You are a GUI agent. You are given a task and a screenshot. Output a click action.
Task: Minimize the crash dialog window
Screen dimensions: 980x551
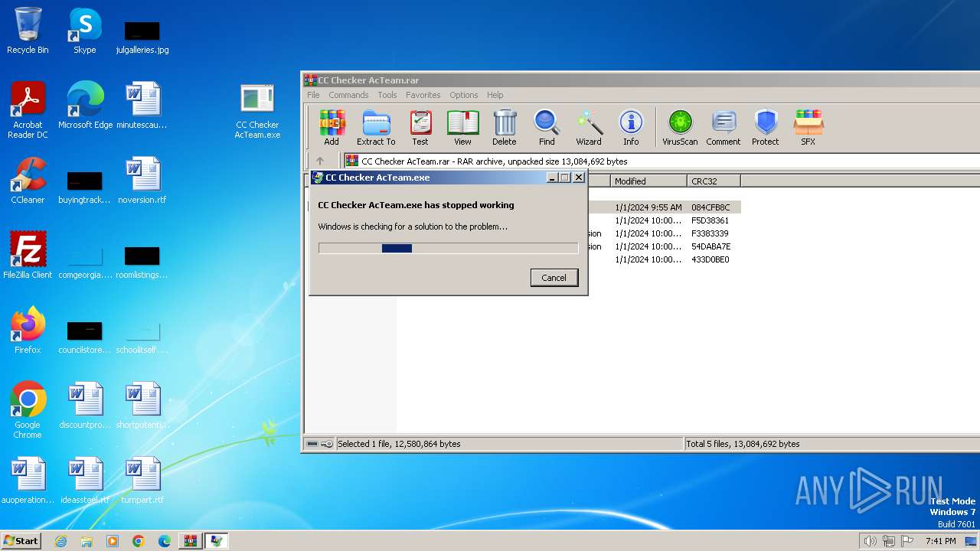551,178
